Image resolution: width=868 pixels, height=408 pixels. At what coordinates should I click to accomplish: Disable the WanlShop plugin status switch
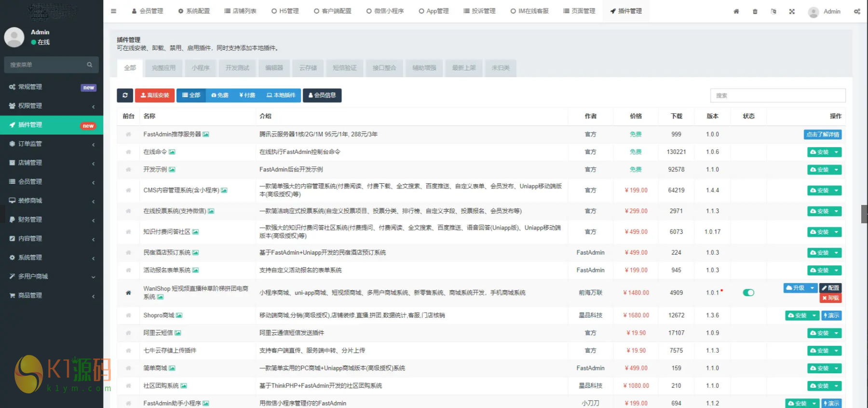tap(748, 293)
